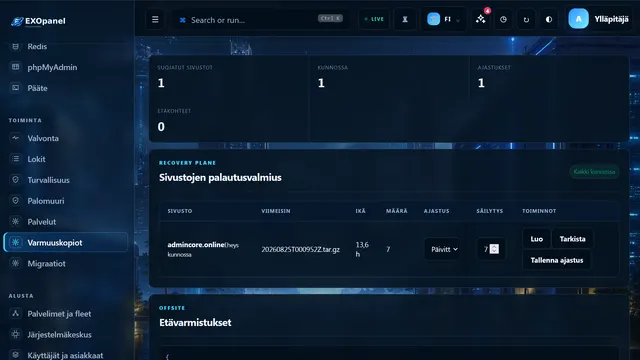Click the Määrä column header
This screenshot has height=360, width=640.
pyautogui.click(x=397, y=211)
